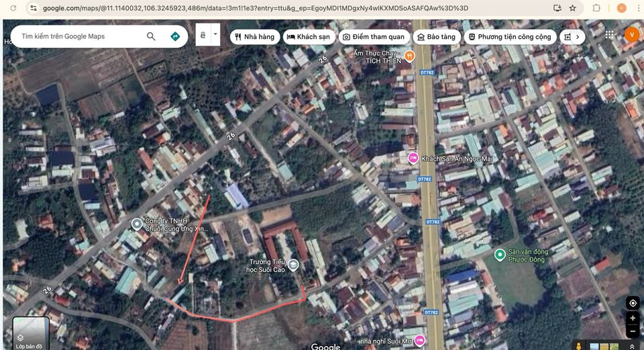This screenshot has height=350, width=644.
Task: Center map on my location
Action: [632, 303]
